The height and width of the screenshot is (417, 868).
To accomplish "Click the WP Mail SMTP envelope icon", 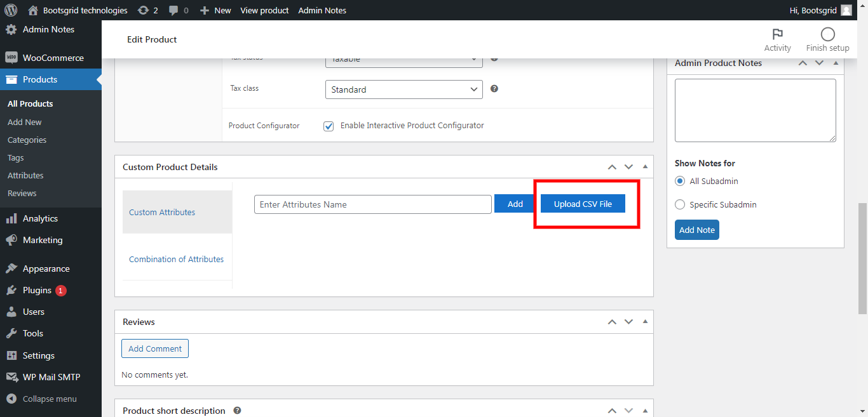I will pos(11,377).
